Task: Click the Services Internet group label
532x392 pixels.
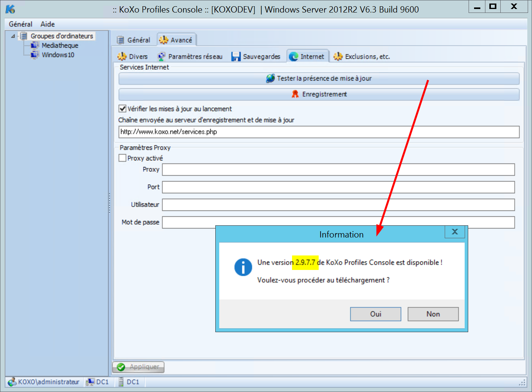Action: tap(144, 67)
